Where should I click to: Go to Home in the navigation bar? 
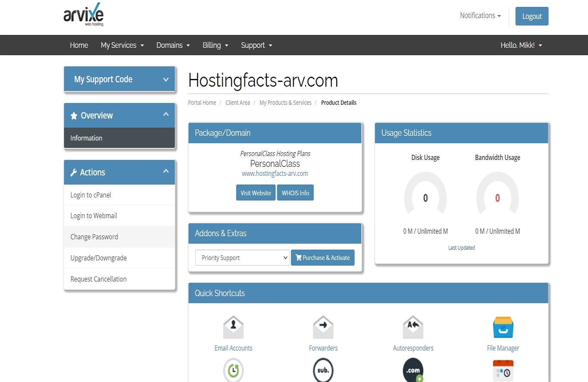click(x=79, y=45)
